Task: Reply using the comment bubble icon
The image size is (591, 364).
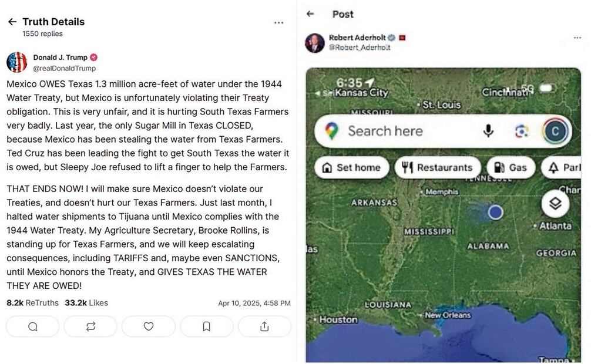Action: pyautogui.click(x=32, y=326)
